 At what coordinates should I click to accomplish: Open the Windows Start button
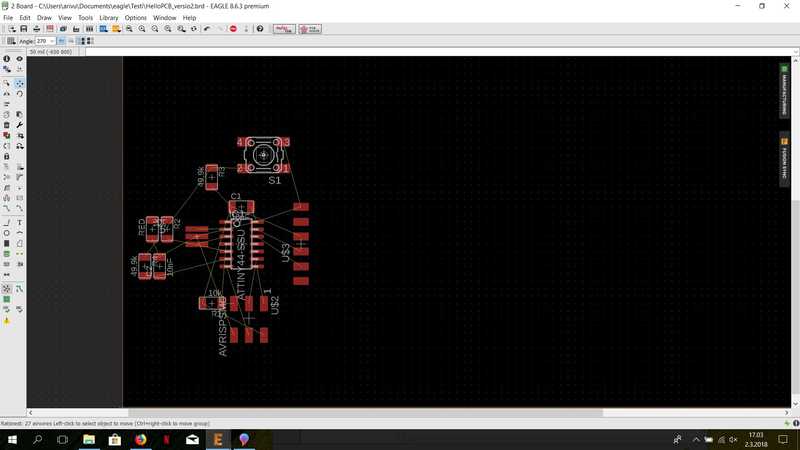pos(12,439)
